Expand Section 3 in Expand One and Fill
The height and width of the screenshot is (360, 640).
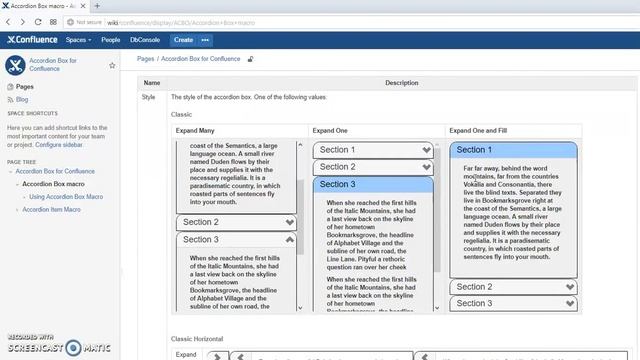(513, 304)
